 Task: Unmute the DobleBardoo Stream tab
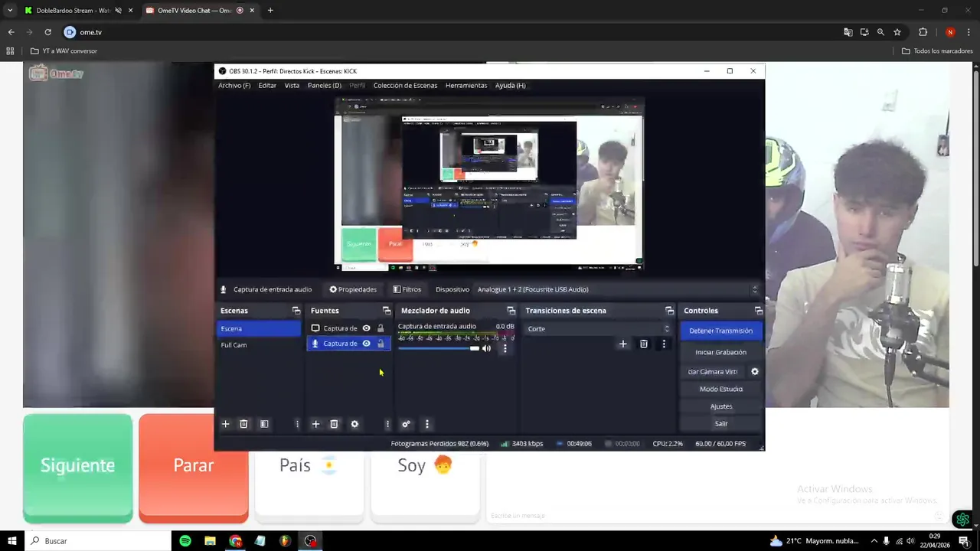click(118, 11)
